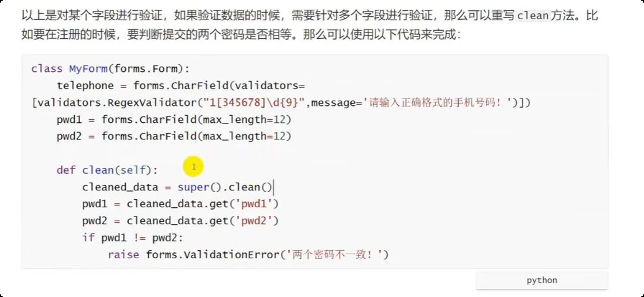The width and height of the screenshot is (644, 297).
Task: Click the yellow cursor highlight circle
Action: pos(193,167)
